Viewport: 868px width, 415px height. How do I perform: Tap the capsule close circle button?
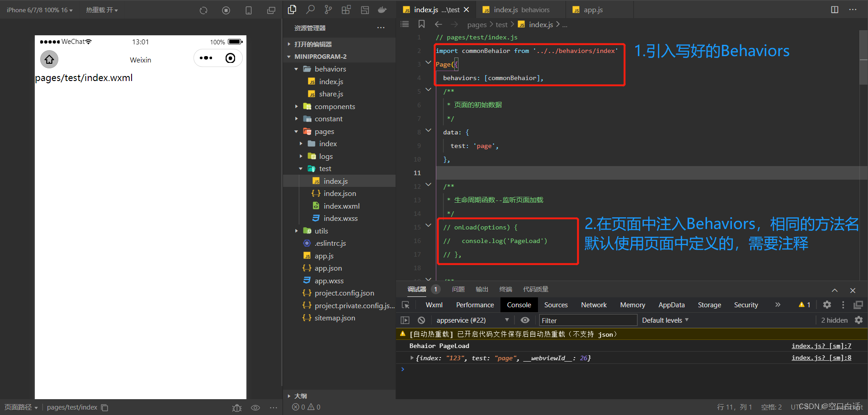[230, 58]
